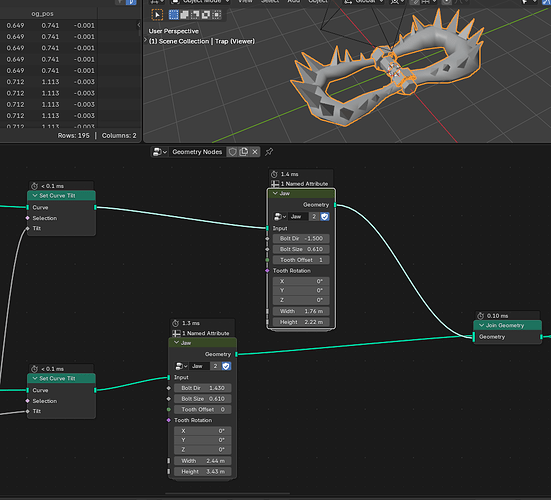The image size is (551, 500).
Task: Click Tooth Rotation label on upper Jaw node
Action: pyautogui.click(x=292, y=271)
